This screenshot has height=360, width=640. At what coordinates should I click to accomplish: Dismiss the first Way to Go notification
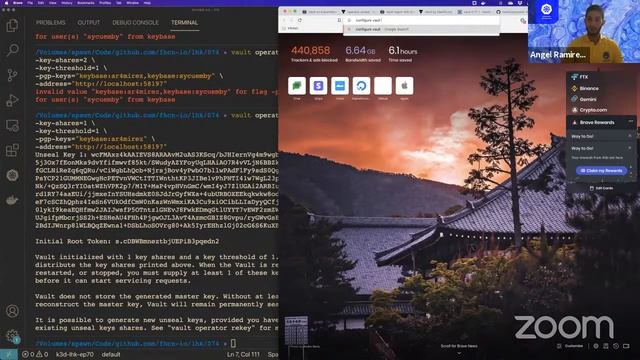click(630, 136)
